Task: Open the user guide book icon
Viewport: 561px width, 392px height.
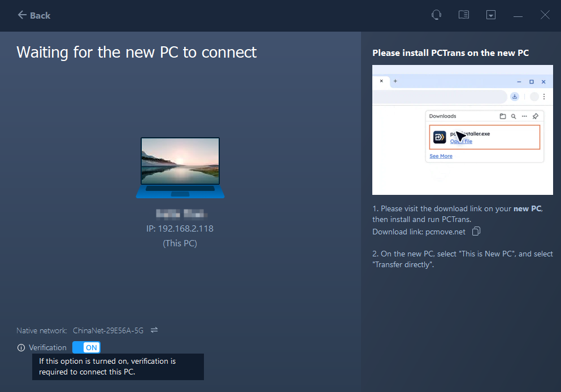Action: point(464,15)
